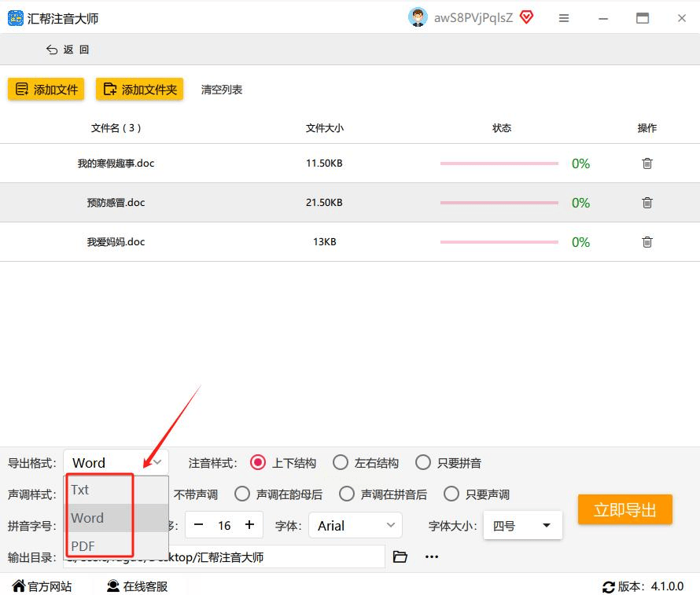
Task: Choose 只要拼音 radio option
Action: click(423, 462)
